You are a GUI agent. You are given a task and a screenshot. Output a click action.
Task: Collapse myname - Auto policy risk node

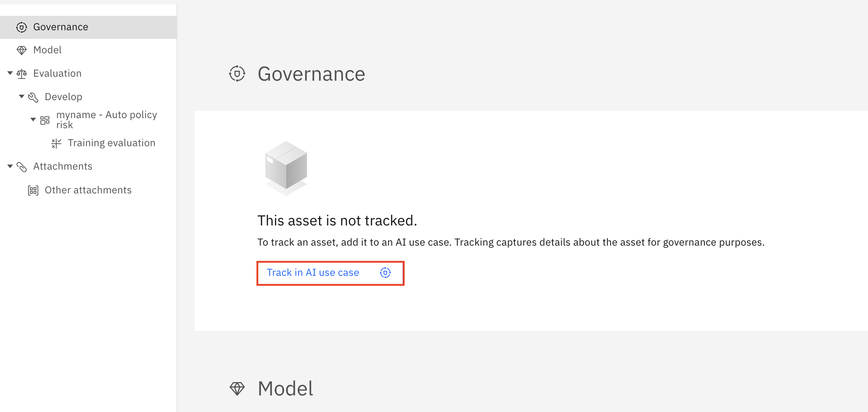[33, 119]
